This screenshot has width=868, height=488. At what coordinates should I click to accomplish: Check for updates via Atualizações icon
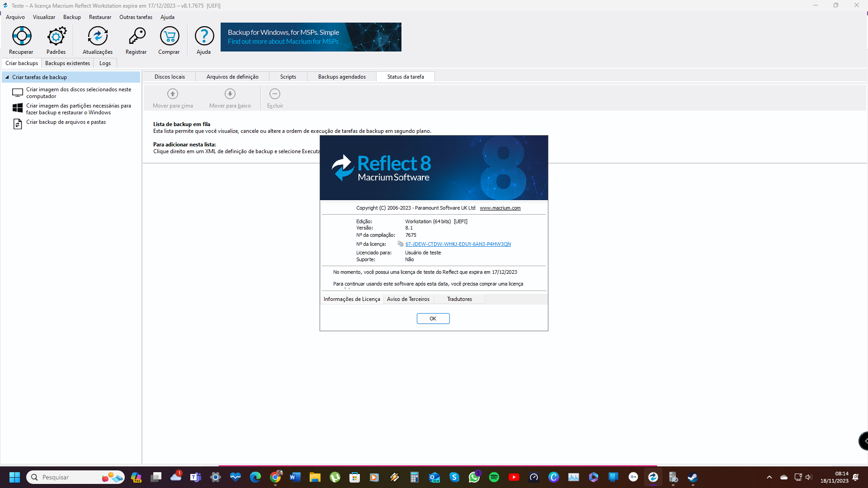(x=98, y=36)
